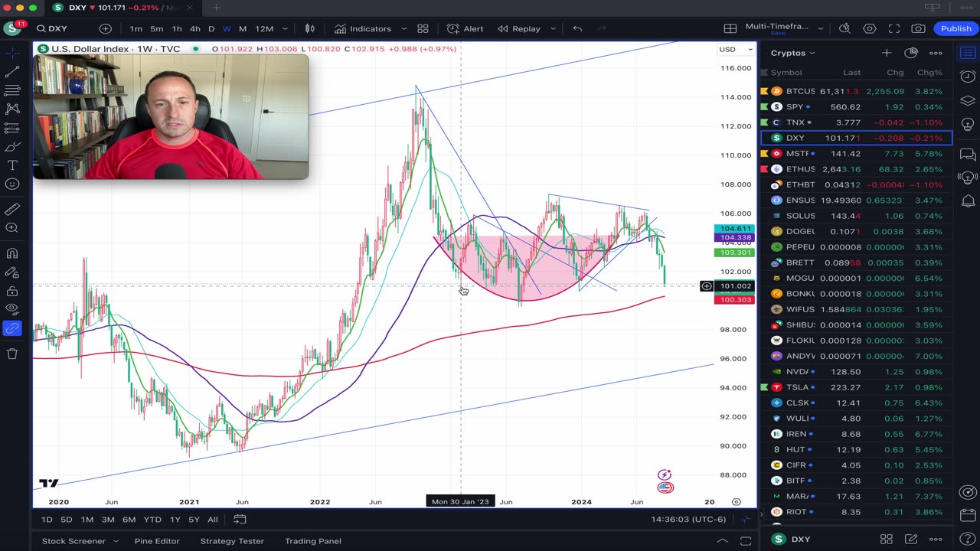
Task: Toggle magnet mode for drawings
Action: click(12, 253)
